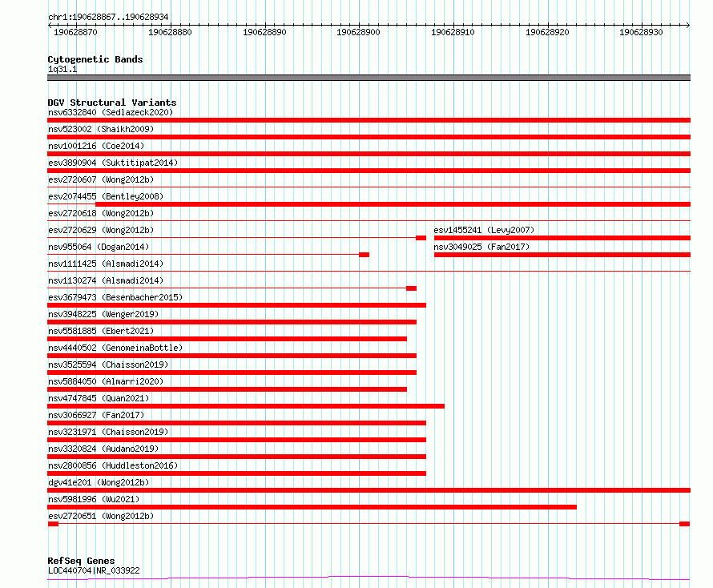Click ruler position 190628870

coord(75,32)
